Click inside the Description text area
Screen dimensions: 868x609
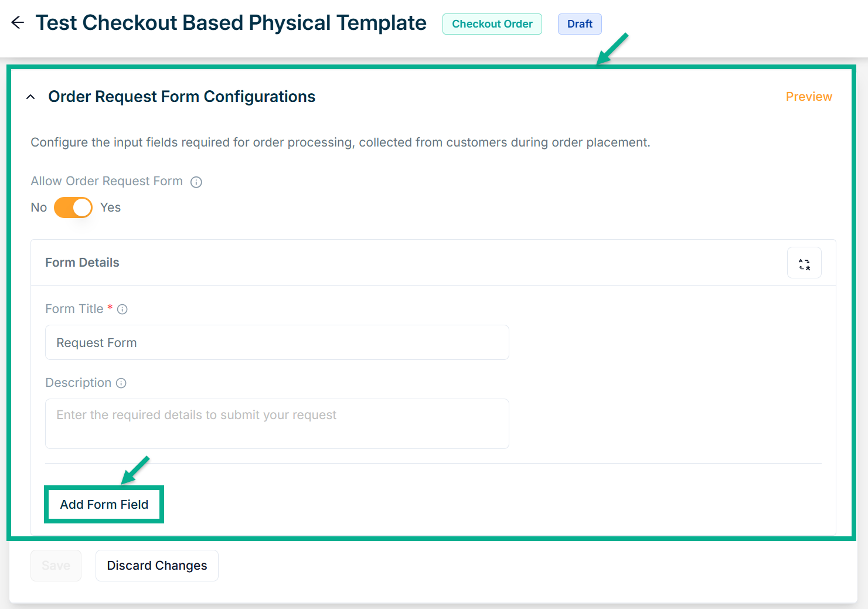tap(277, 423)
